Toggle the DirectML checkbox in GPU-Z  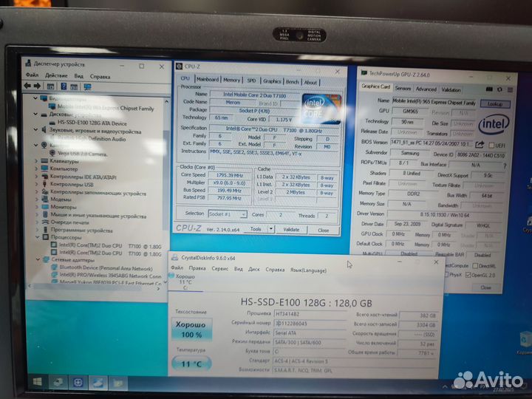click(475, 265)
